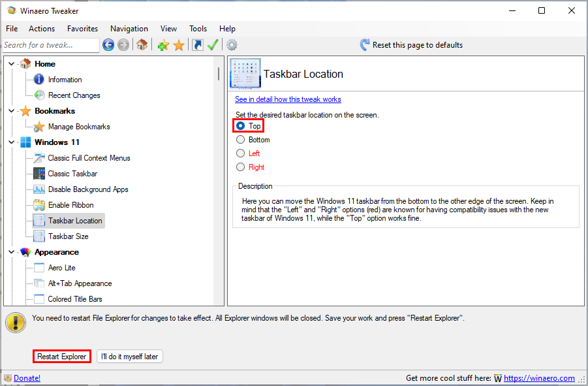Screen dimensions: 588x386
Task: Open the Actions menu
Action: pos(42,29)
